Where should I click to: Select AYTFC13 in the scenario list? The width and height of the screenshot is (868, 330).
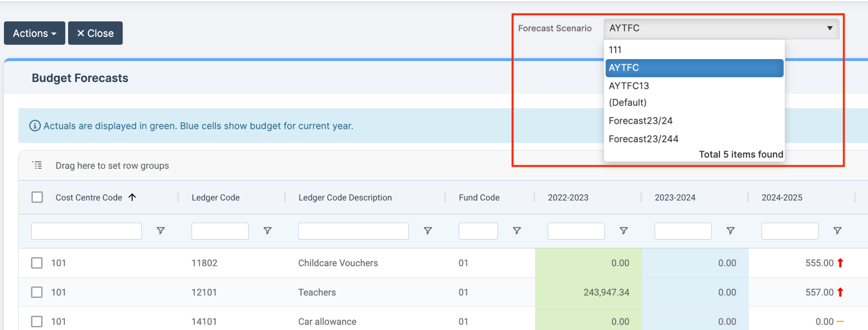coord(629,86)
